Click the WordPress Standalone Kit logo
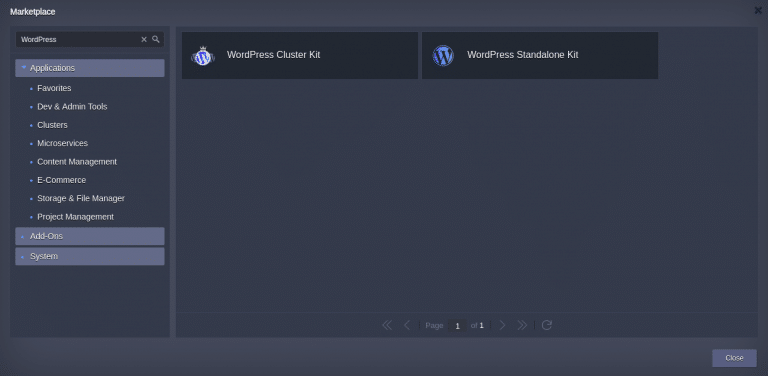Screen dimensions: 768x376 tap(443, 56)
